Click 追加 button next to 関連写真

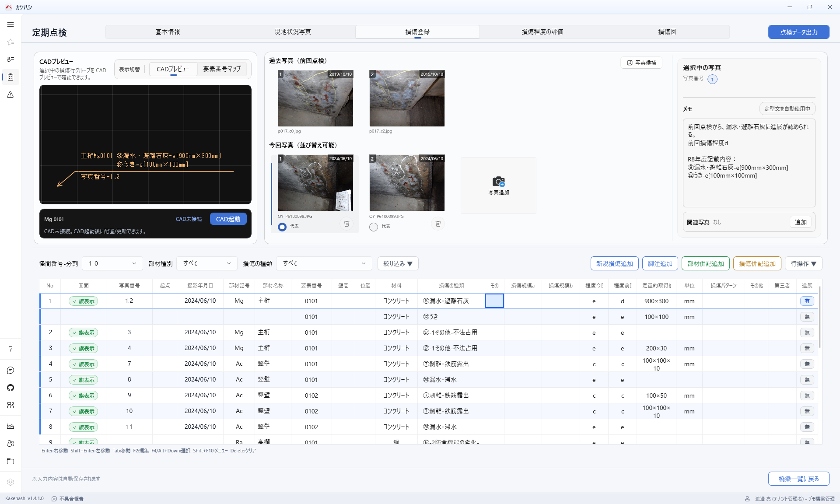point(800,222)
